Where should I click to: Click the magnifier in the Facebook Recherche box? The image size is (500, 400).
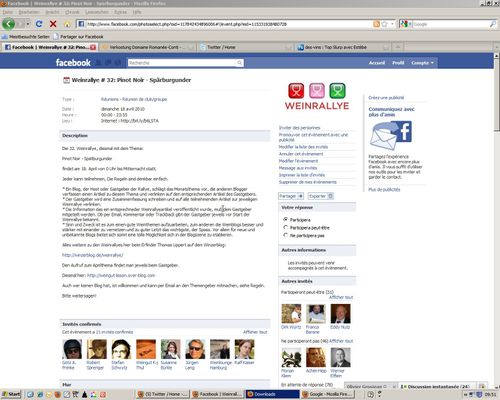(239, 63)
